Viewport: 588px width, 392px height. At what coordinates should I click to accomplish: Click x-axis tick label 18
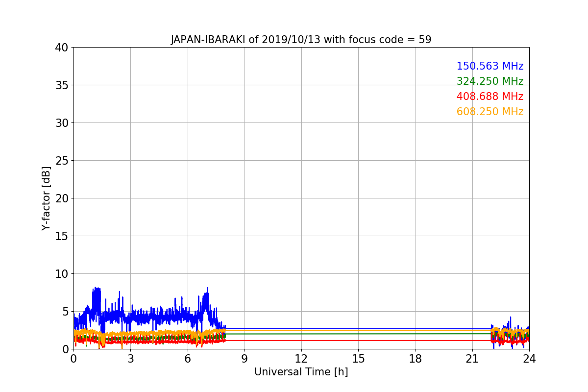[416, 358]
